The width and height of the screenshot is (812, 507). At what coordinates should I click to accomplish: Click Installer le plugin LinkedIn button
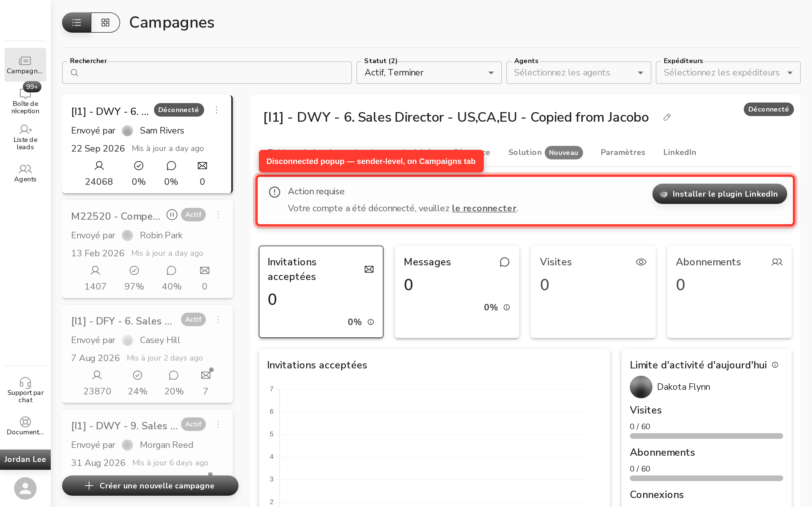click(x=720, y=194)
